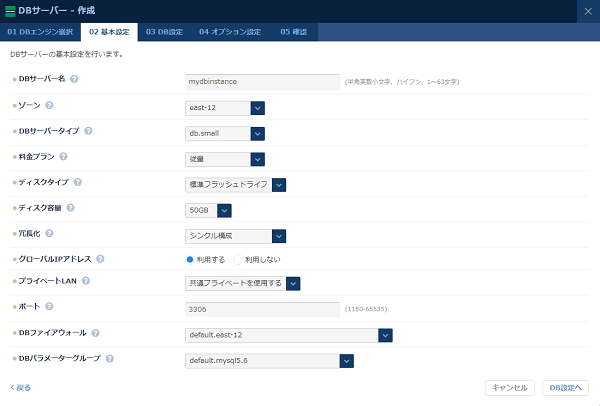Click help icon next to 料金プラン
The width and height of the screenshot is (600, 406).
point(65,157)
